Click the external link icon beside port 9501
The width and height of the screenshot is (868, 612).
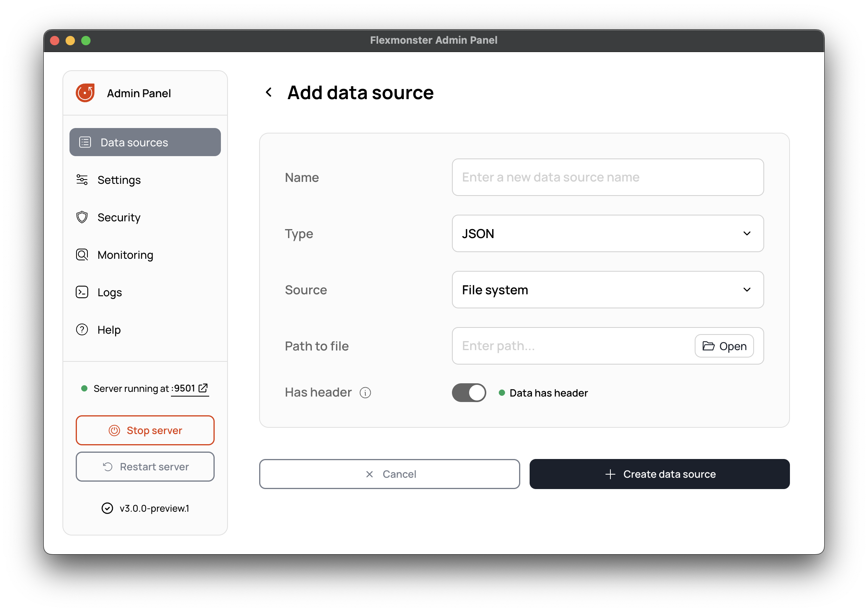click(x=203, y=388)
